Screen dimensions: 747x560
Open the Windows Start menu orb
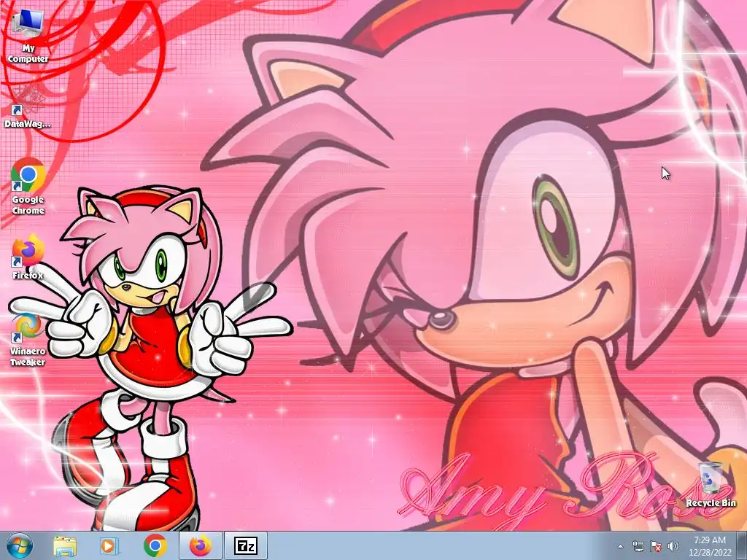pyautogui.click(x=20, y=545)
